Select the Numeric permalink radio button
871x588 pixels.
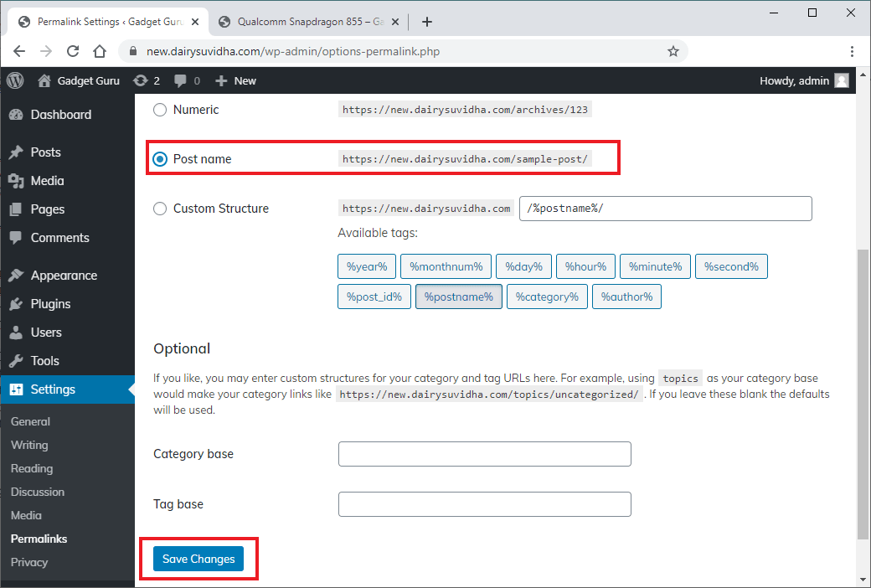point(160,110)
